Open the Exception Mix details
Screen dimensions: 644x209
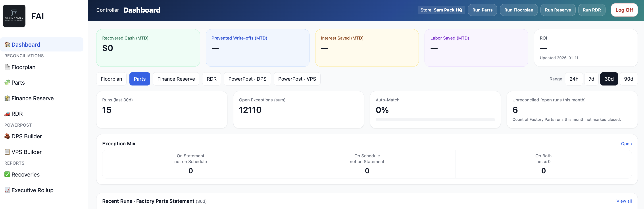[626, 144]
